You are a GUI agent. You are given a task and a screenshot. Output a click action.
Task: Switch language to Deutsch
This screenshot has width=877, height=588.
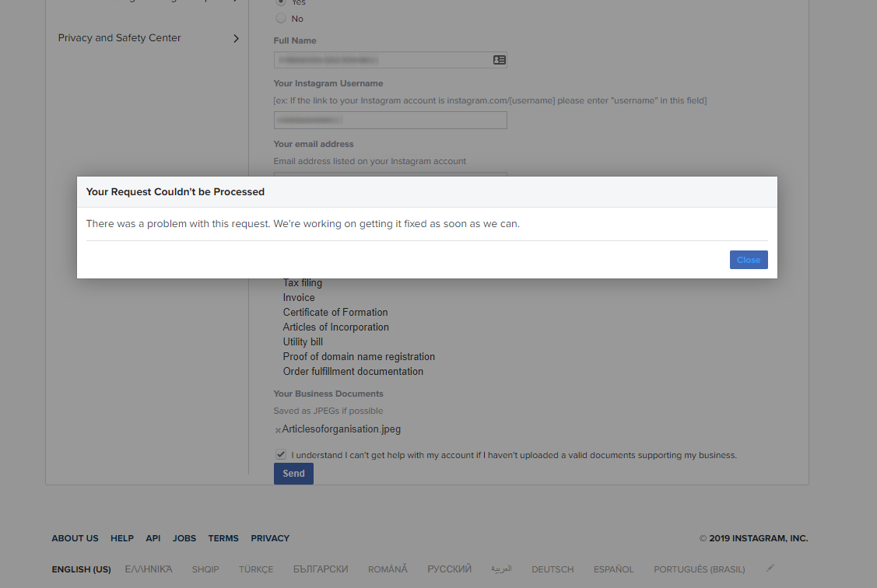click(553, 569)
